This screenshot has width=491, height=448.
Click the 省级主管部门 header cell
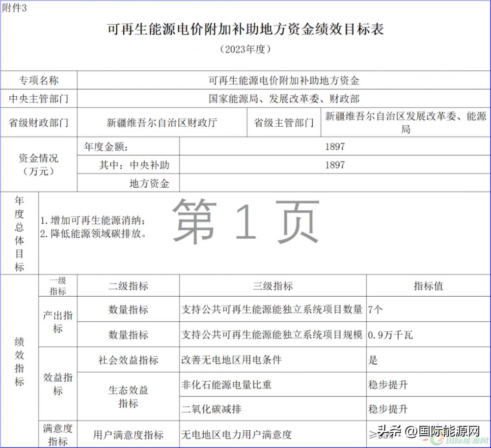[x=284, y=124]
